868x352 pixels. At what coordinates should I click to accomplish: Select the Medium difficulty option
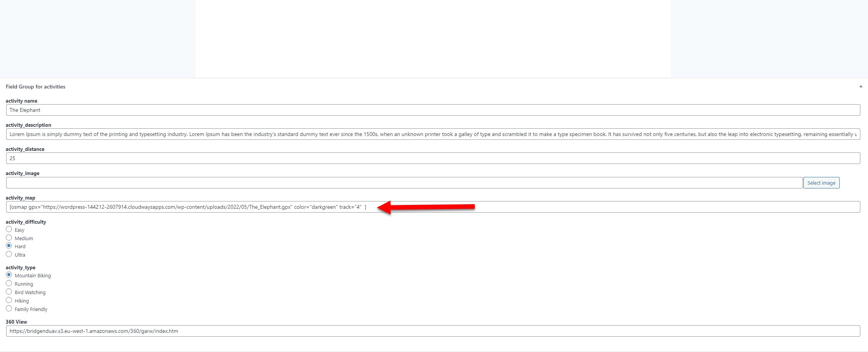click(x=9, y=237)
